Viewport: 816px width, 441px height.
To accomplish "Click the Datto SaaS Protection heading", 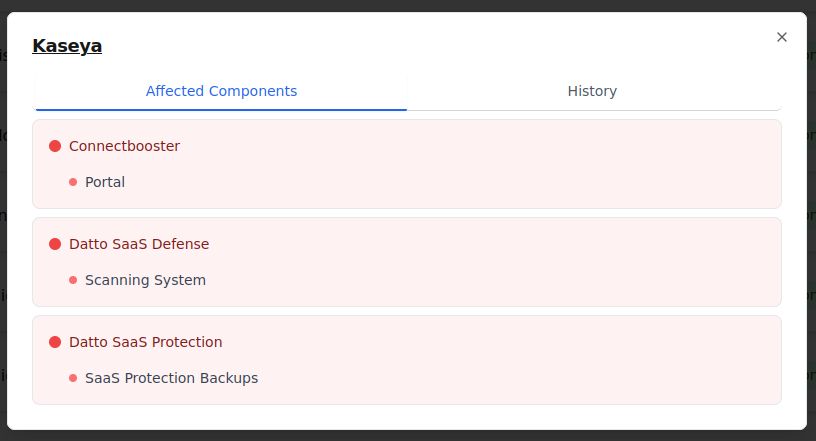I will [145, 342].
